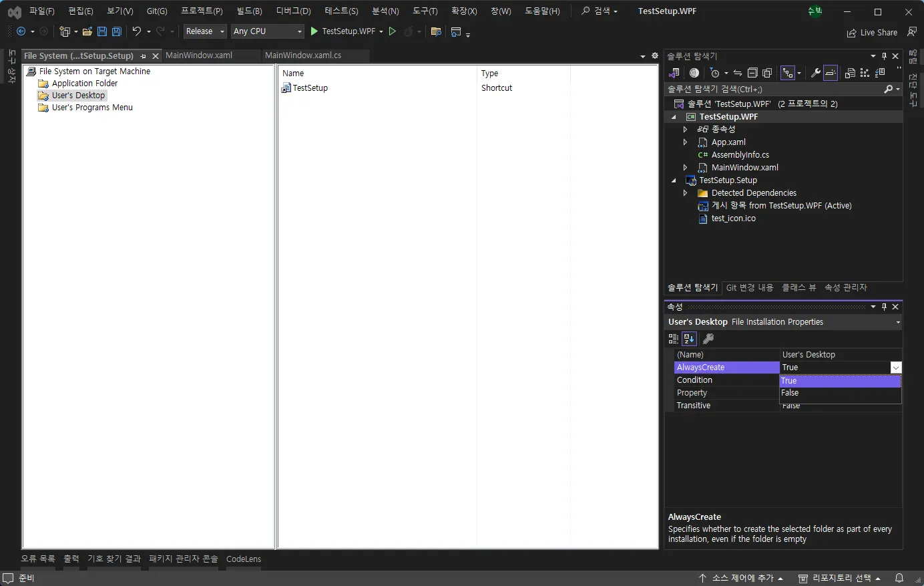The image size is (924, 586).
Task: Click the Live Share button
Action: click(x=872, y=32)
